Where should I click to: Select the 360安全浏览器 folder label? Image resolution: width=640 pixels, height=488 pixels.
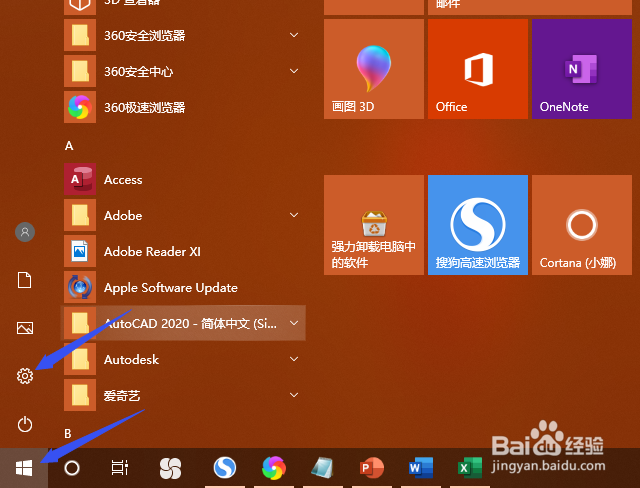pos(144,35)
